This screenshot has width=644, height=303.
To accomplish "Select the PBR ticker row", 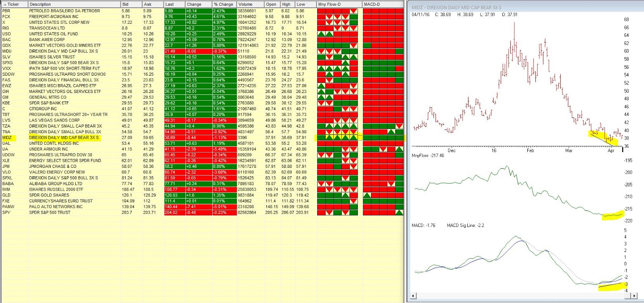I will pos(6,11).
